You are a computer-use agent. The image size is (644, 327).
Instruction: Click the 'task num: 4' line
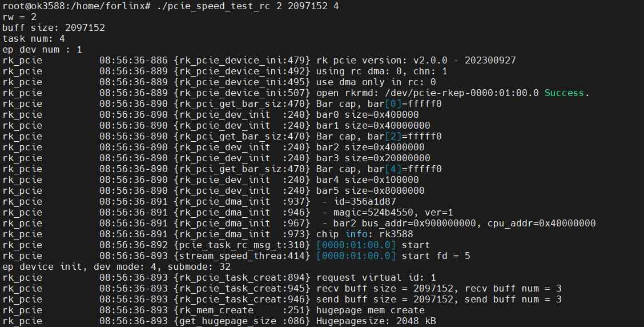(34, 39)
